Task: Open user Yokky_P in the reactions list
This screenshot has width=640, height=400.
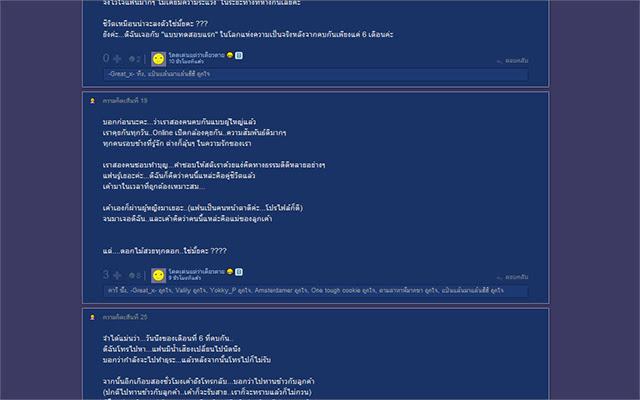Action: [x=223, y=291]
